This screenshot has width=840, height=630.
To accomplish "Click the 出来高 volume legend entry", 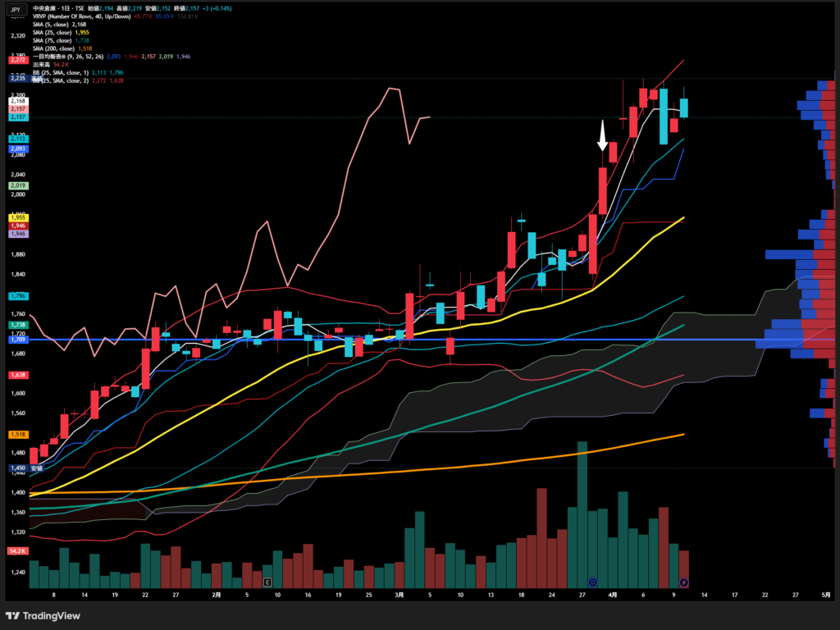I will (43, 63).
